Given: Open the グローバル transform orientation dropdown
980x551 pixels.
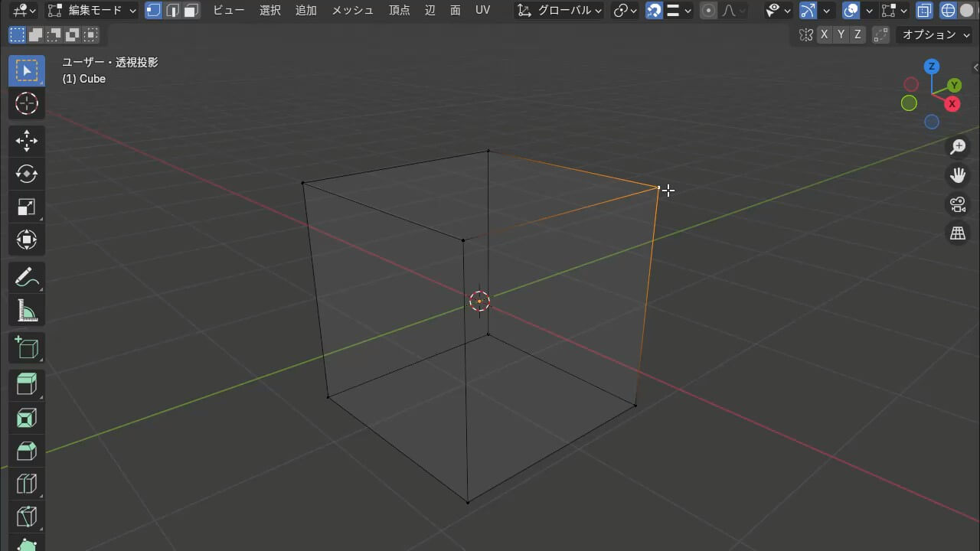Looking at the screenshot, I should [559, 11].
